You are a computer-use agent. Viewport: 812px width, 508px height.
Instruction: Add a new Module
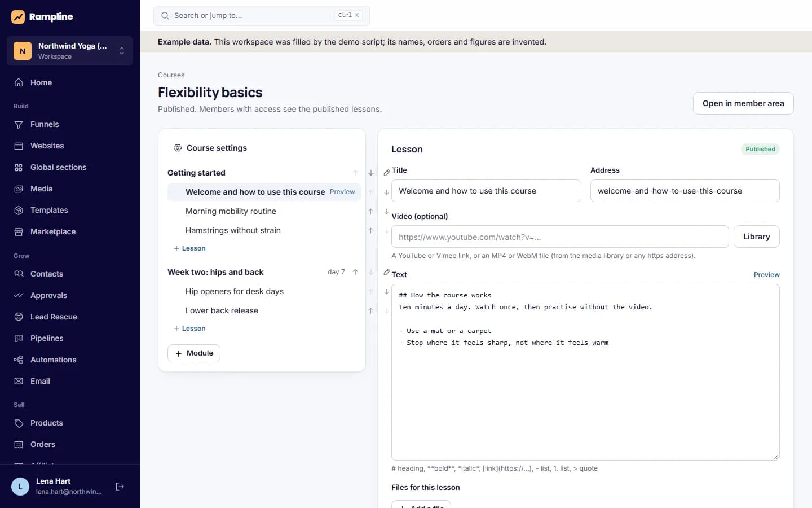pos(194,353)
